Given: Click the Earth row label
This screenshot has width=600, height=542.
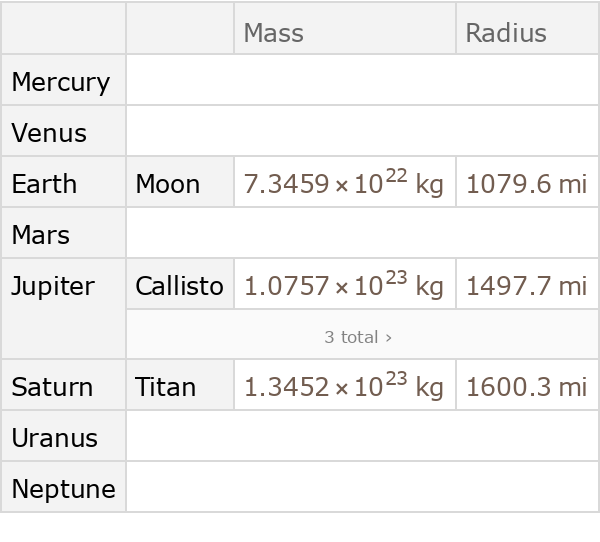Looking at the screenshot, I should pos(44,184).
